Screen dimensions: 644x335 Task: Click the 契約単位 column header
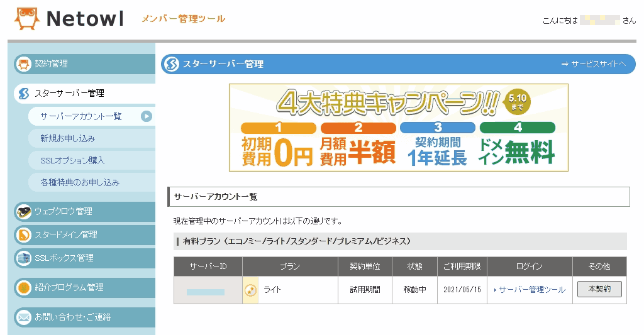click(x=365, y=266)
